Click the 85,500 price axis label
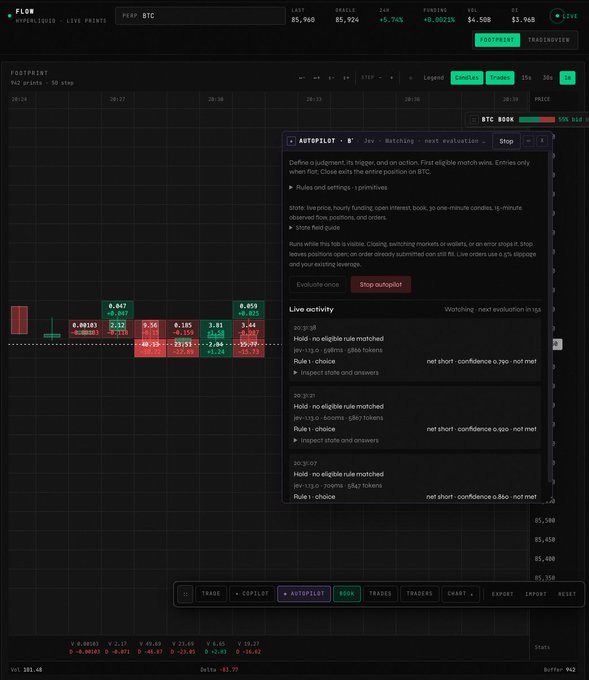 [x=545, y=520]
